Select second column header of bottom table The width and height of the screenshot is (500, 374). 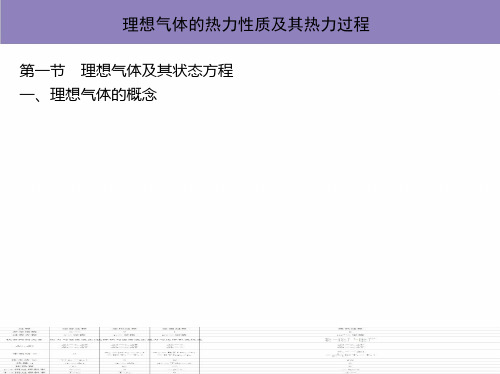74,329
